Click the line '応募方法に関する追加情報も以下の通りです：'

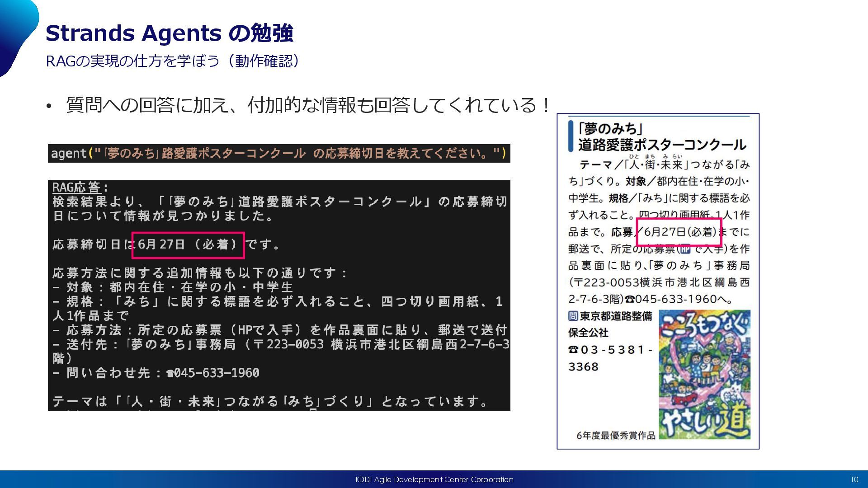[x=200, y=273]
